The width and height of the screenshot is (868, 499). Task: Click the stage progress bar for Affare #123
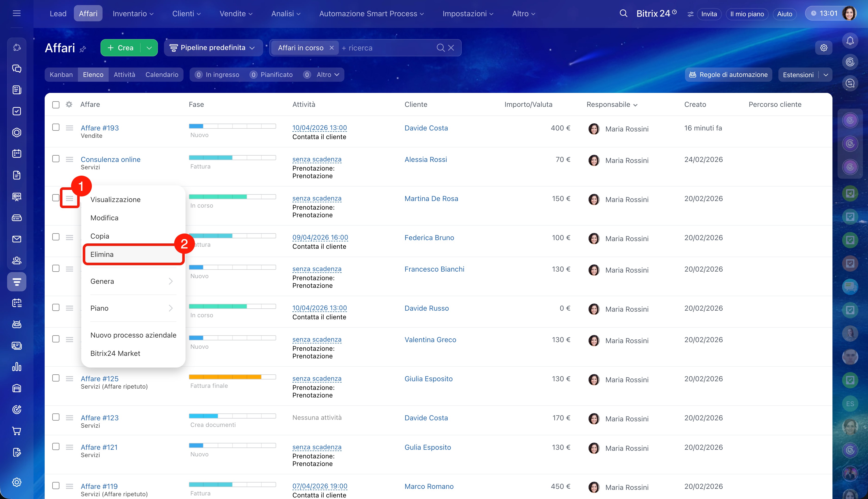coord(232,416)
